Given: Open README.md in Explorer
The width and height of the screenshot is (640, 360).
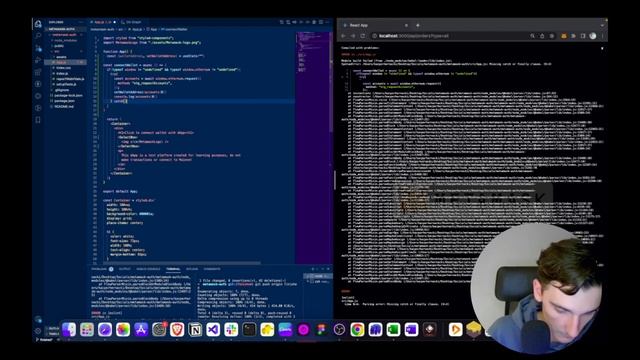Looking at the screenshot, I should pyautogui.click(x=64, y=107).
